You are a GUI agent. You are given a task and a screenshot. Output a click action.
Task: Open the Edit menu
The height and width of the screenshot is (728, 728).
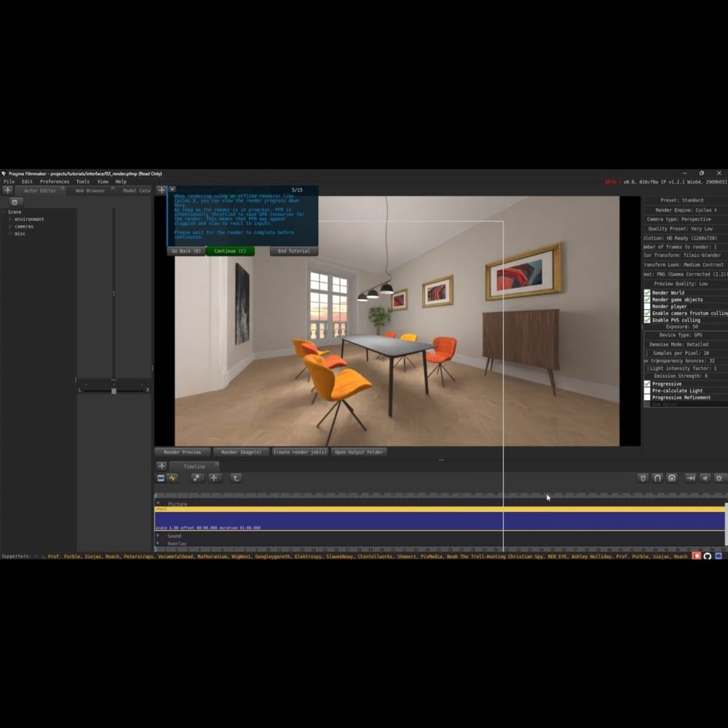(x=27, y=181)
